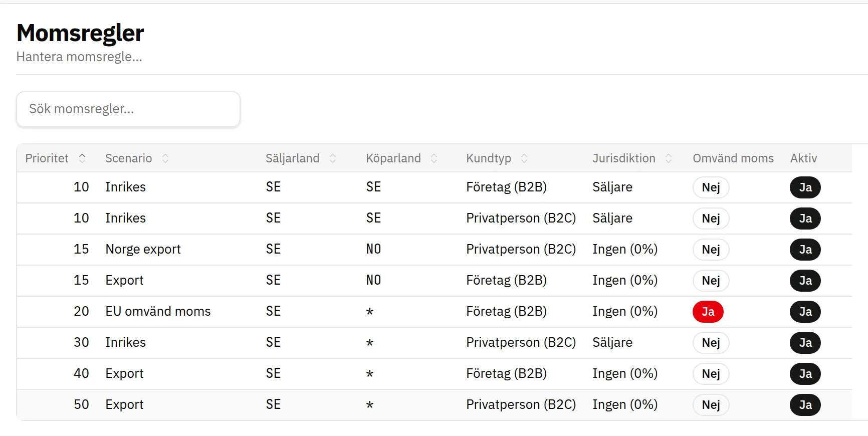
Task: Click the sort icon beside Köparland
Action: (434, 158)
